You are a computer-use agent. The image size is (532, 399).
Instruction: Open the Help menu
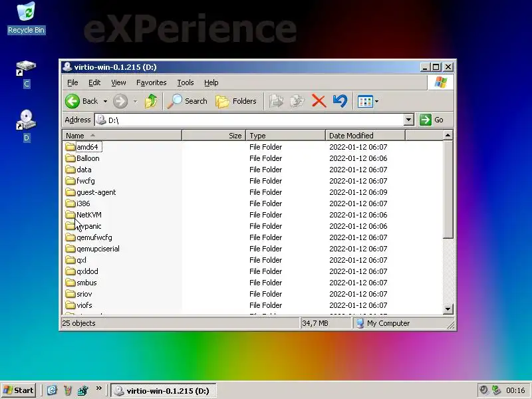coord(211,82)
